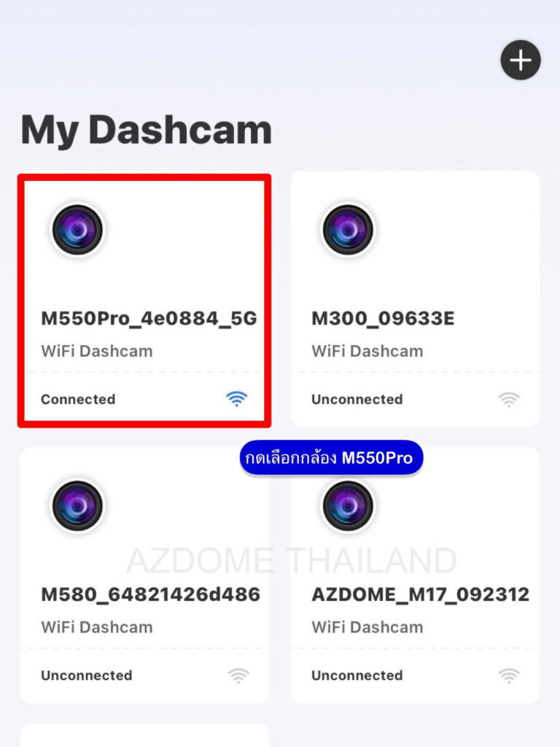Select the M300_09633E device name

383,318
